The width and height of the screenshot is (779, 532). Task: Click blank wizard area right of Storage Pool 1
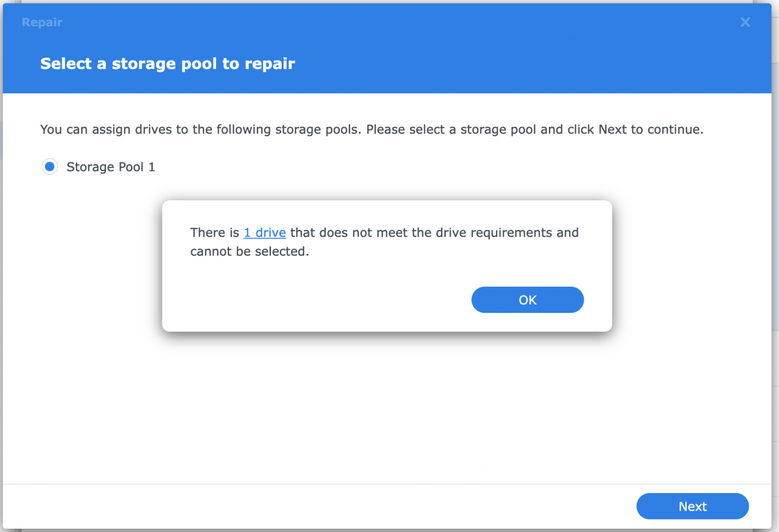point(426,167)
